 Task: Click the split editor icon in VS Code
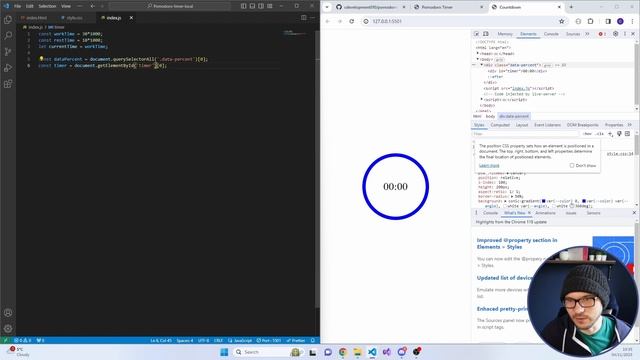click(x=304, y=18)
